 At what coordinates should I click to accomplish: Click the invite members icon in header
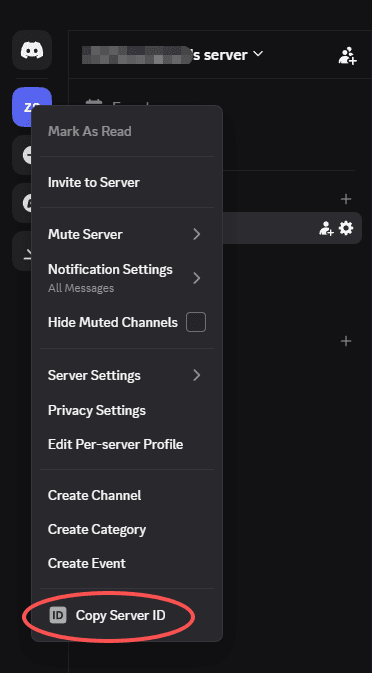tap(347, 55)
